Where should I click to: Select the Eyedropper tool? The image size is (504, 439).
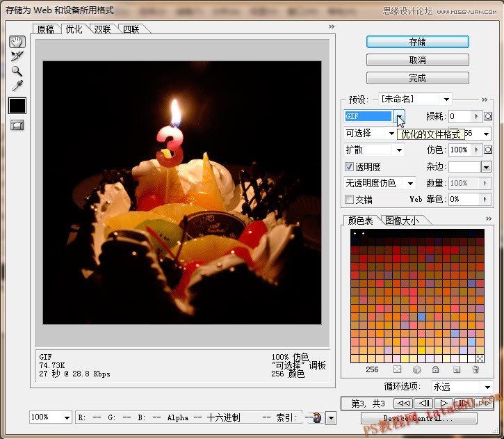[x=17, y=86]
